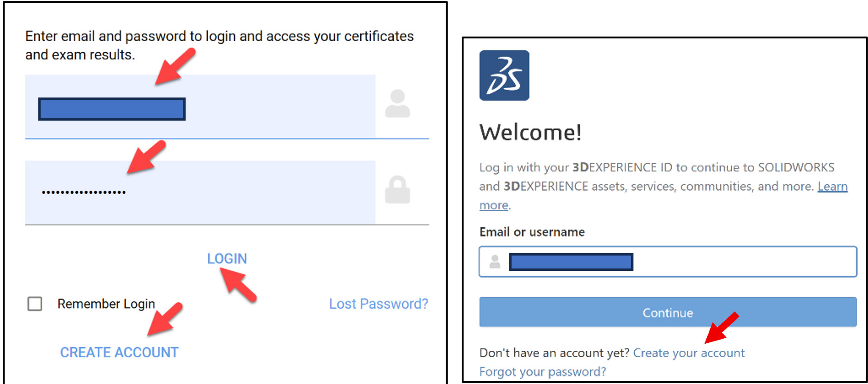Select the email input field on the left form
The width and height of the screenshot is (868, 384).
pos(254,104)
